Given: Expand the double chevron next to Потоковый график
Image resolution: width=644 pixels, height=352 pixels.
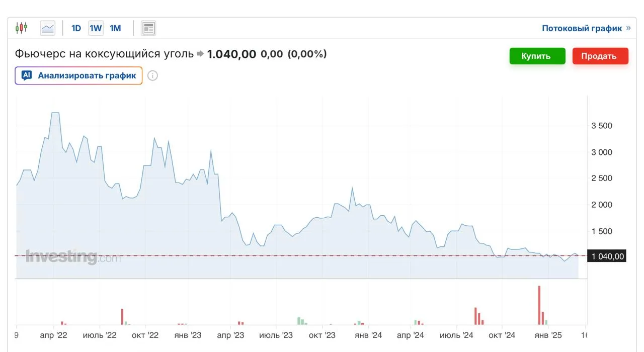Looking at the screenshot, I should click(x=628, y=28).
